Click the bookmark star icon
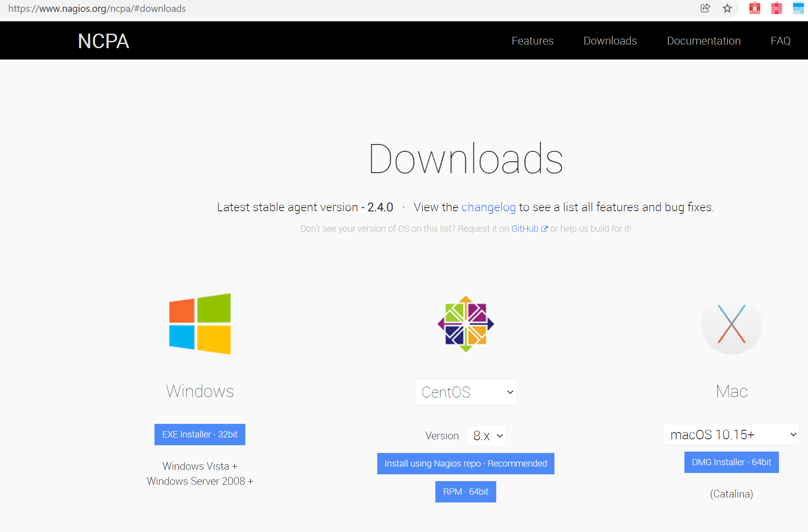Viewport: 808px width, 532px height. click(727, 8)
